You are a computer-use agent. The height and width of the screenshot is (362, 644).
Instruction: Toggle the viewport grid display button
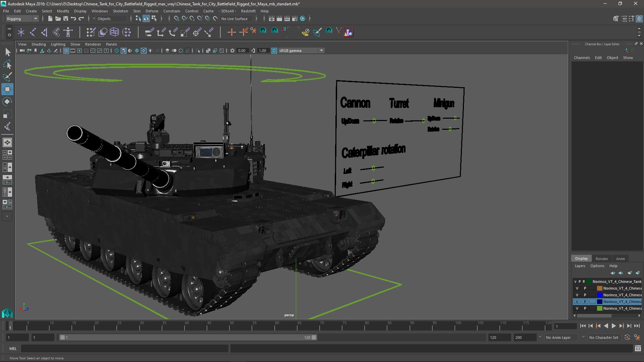point(66,51)
